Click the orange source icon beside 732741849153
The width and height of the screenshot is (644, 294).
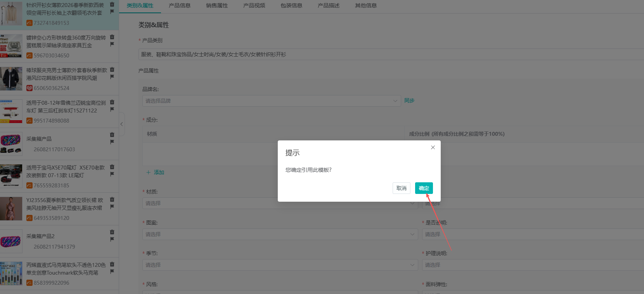pyautogui.click(x=29, y=23)
